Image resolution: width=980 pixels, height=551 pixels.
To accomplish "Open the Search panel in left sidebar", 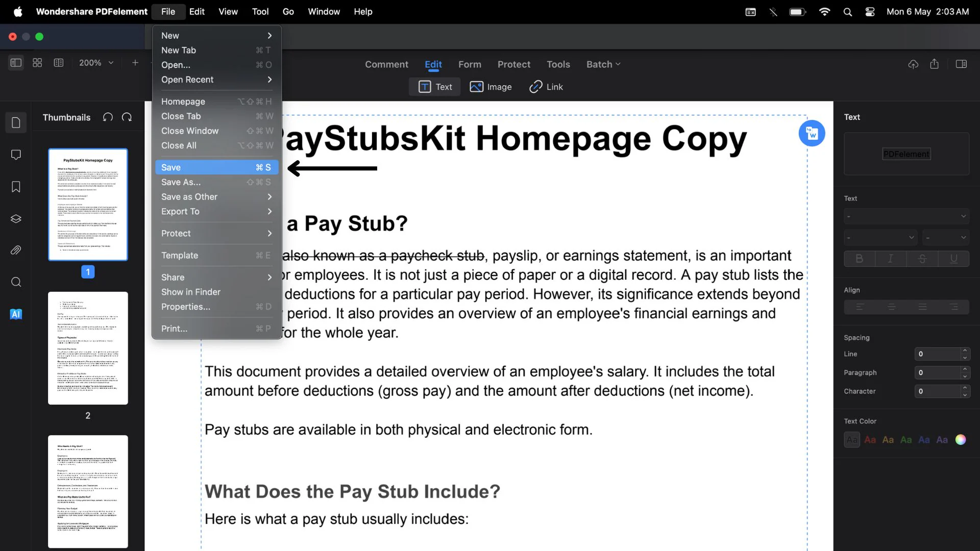I will click(x=16, y=282).
